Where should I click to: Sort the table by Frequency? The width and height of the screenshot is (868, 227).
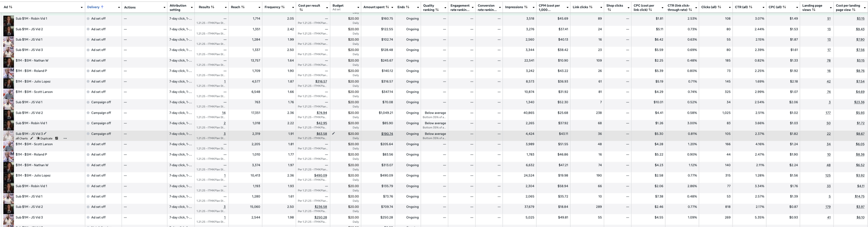point(283,7)
